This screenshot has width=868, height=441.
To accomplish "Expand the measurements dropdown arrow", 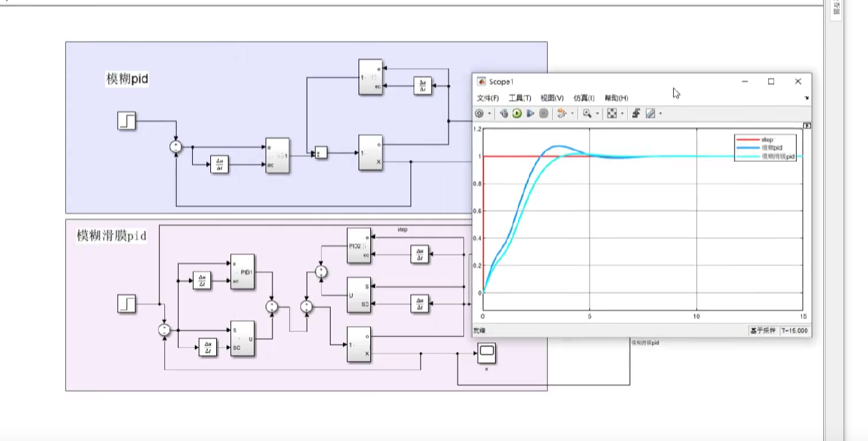I will coord(660,114).
